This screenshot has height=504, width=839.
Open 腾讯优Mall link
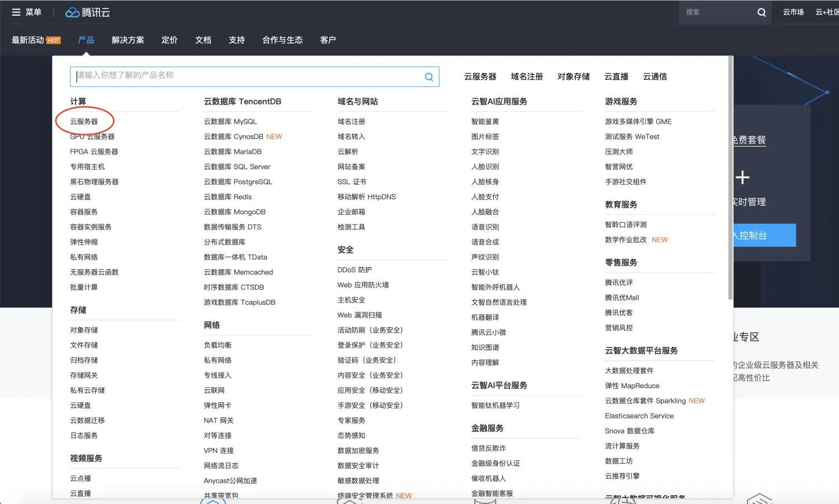click(622, 298)
